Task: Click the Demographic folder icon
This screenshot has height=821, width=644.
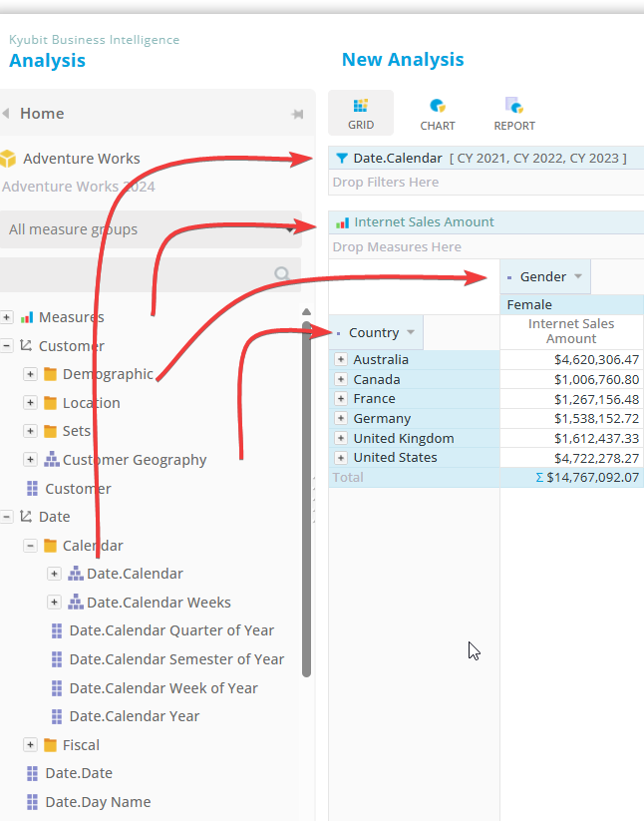Action: tap(50, 374)
